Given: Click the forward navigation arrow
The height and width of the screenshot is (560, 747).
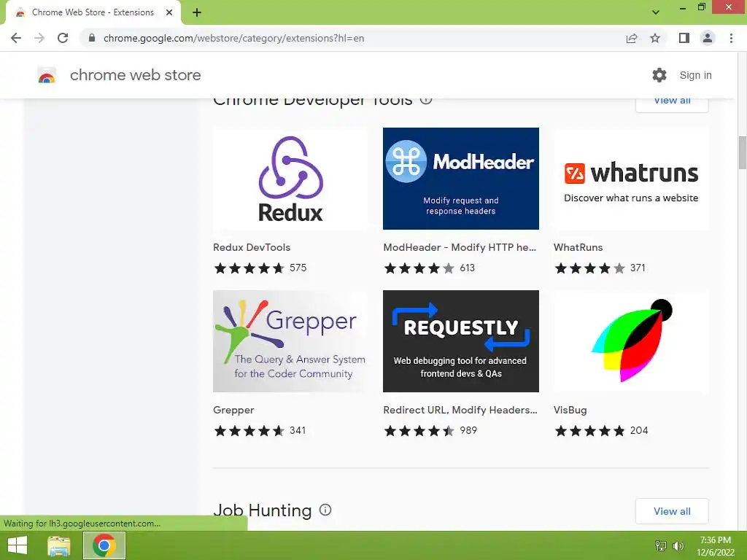Looking at the screenshot, I should [39, 38].
